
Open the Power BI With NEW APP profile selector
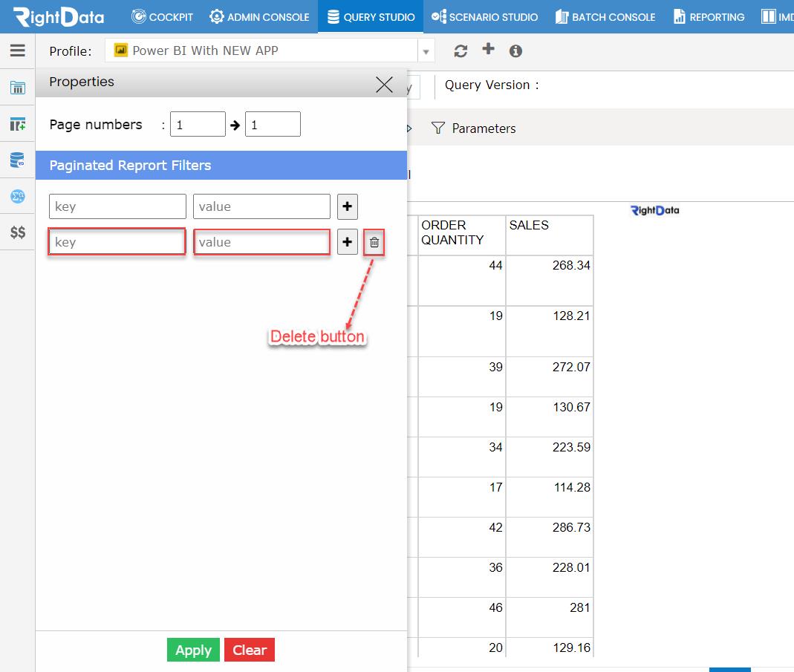click(x=260, y=50)
